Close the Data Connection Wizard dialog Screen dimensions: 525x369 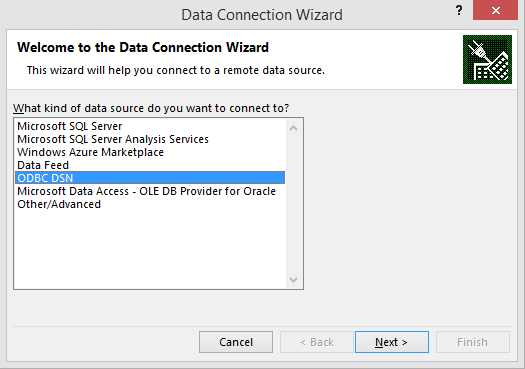coord(495,10)
